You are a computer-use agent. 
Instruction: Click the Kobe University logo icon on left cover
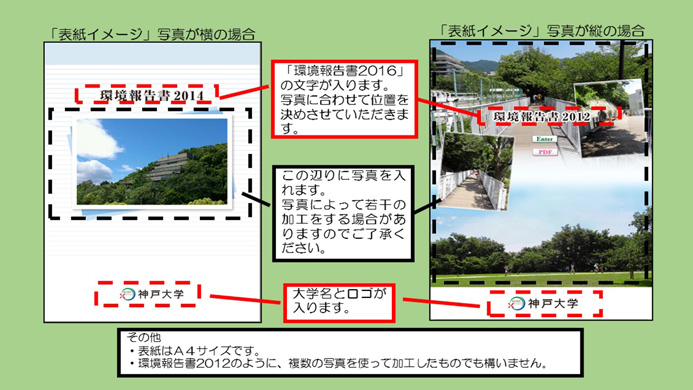tap(127, 294)
